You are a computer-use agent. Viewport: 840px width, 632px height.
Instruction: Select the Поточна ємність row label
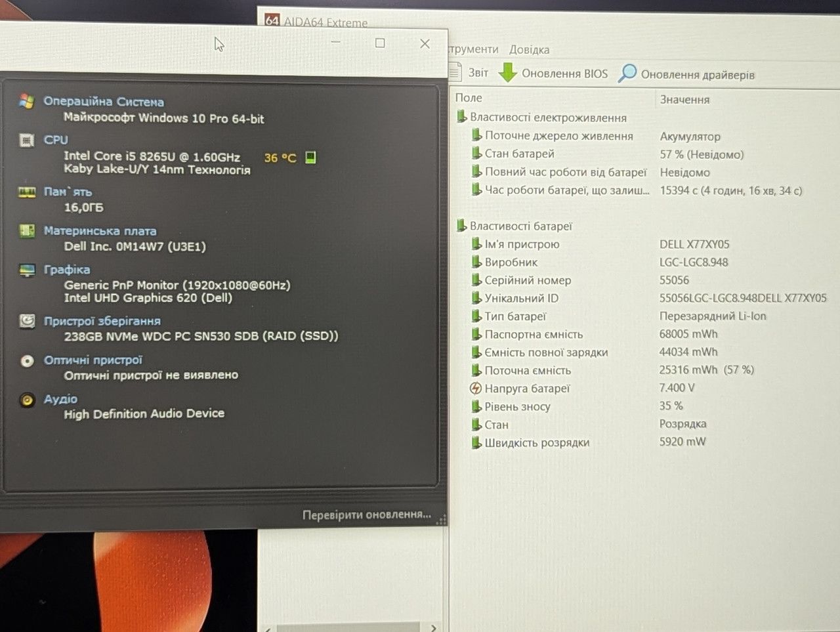[528, 370]
